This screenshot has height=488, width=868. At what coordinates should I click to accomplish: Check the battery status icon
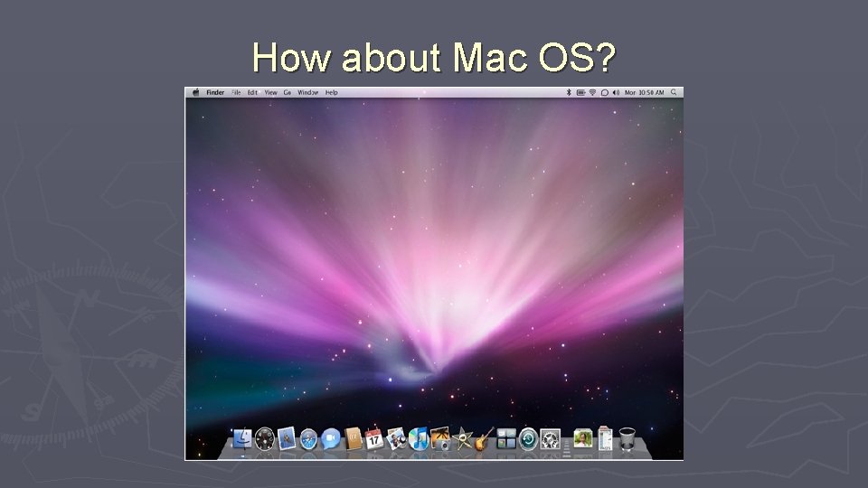(x=580, y=92)
